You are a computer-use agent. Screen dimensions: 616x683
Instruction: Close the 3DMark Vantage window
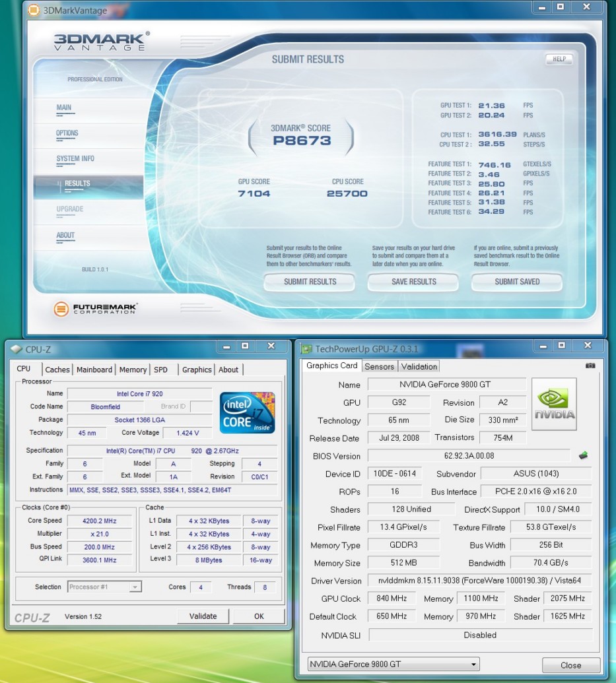click(x=586, y=7)
